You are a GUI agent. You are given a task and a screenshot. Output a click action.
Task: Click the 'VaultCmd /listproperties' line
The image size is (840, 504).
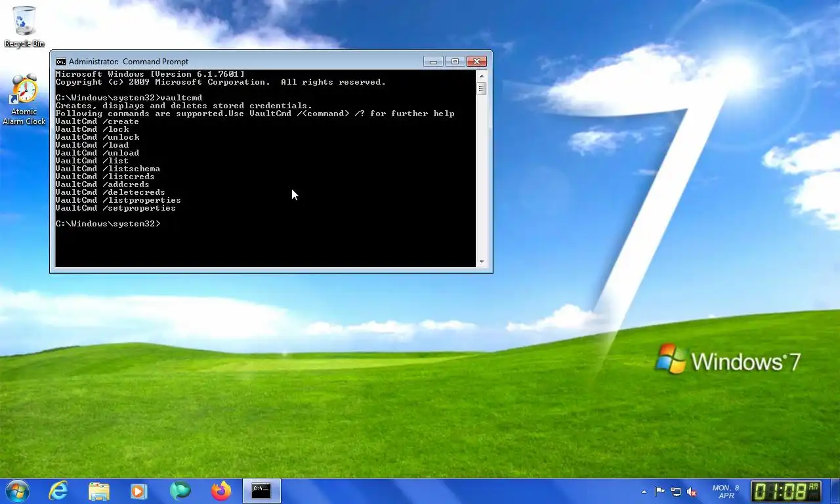tap(118, 200)
